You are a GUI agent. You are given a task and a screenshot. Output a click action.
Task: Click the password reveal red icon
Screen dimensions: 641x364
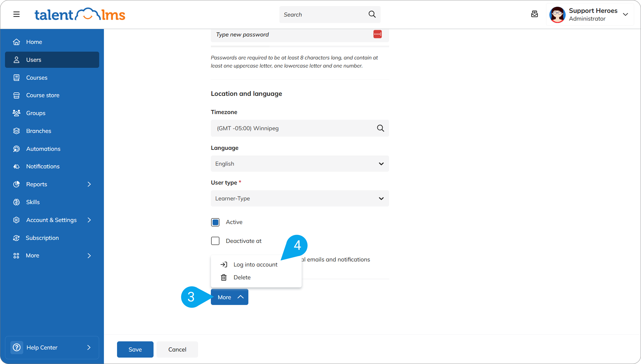tap(378, 34)
